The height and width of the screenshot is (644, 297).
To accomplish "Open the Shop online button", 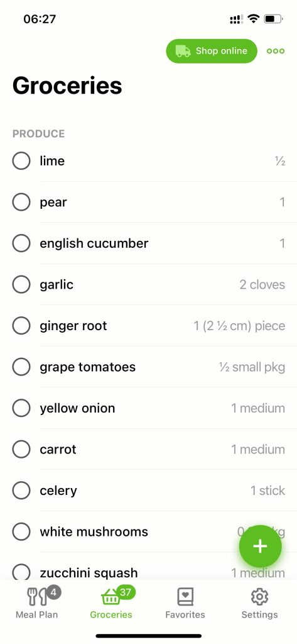I will [x=211, y=51].
